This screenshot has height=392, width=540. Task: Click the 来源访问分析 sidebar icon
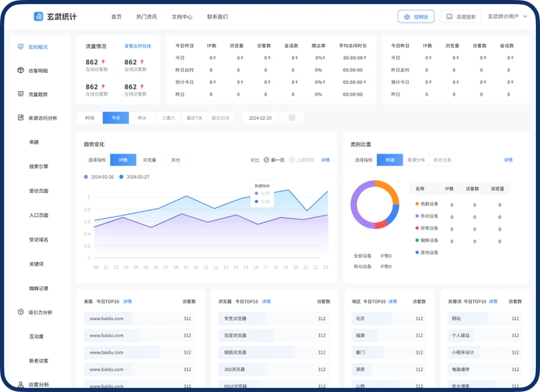(20, 118)
